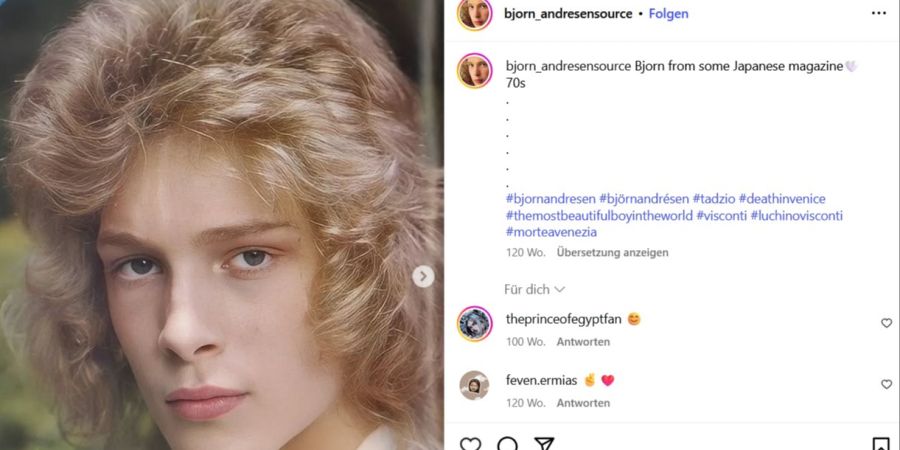Open the #luchinovisconti hashtag
Viewport: 900px width, 450px height.
pyautogui.click(x=797, y=216)
